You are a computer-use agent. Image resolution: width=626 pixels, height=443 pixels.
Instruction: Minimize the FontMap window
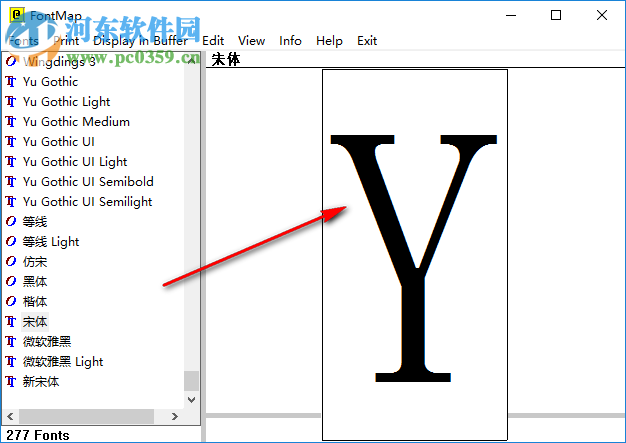tap(511, 15)
